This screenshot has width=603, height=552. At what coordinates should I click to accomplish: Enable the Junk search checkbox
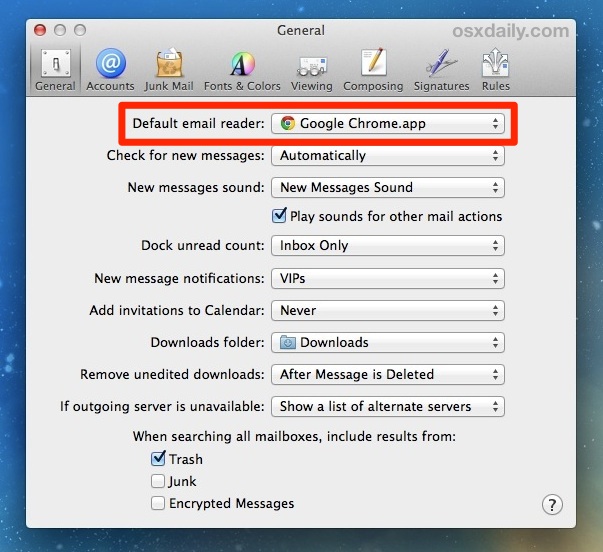coord(158,481)
